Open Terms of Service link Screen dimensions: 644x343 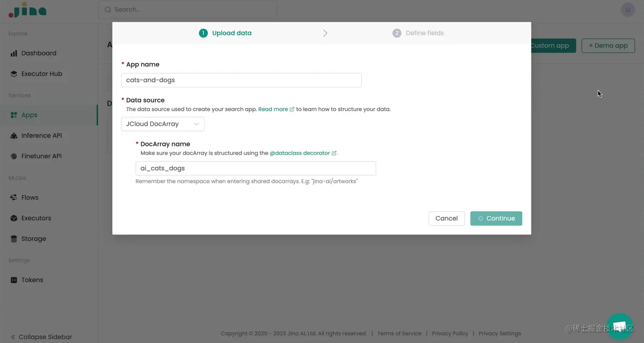(399, 334)
